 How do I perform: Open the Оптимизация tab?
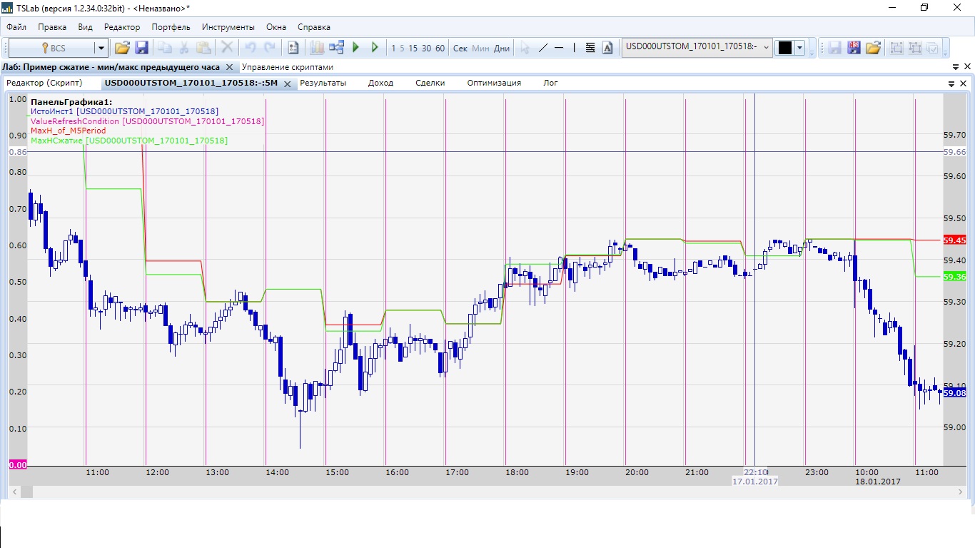coord(494,83)
